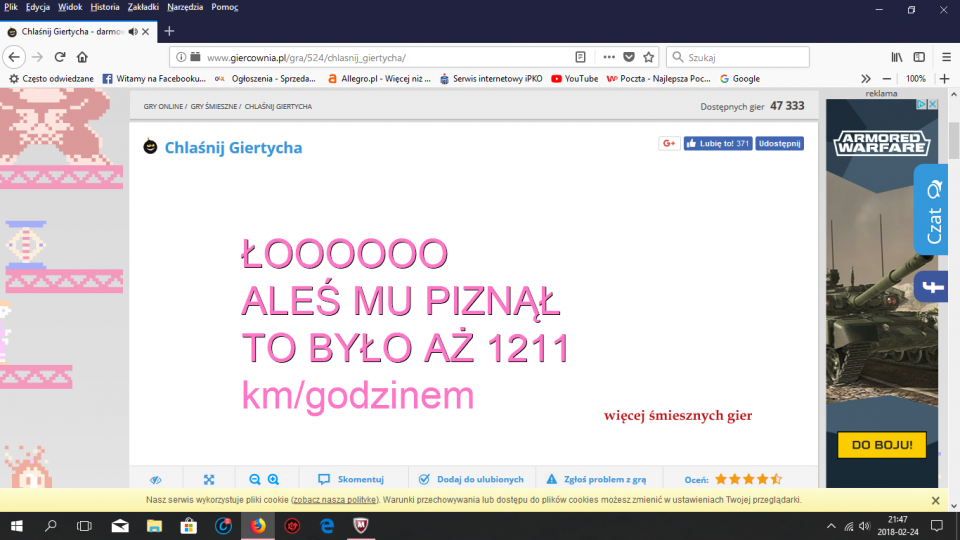Toggle the Firefox sidebar view
Image resolution: width=960 pixels, height=540 pixels.
(919, 57)
